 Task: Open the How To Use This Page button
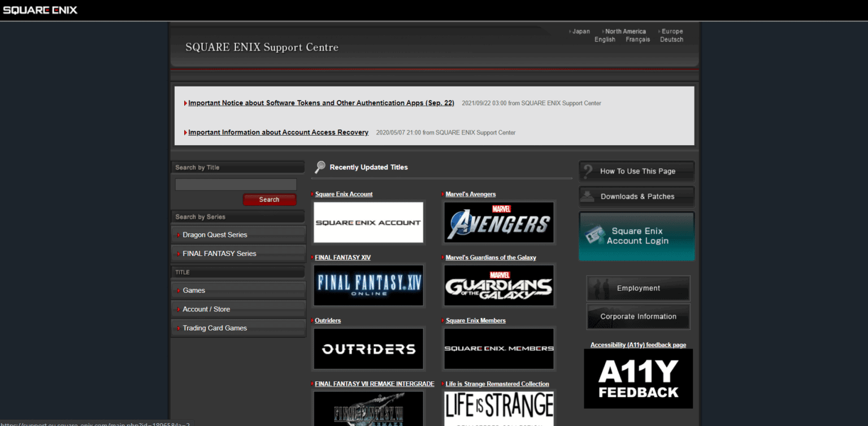point(637,171)
